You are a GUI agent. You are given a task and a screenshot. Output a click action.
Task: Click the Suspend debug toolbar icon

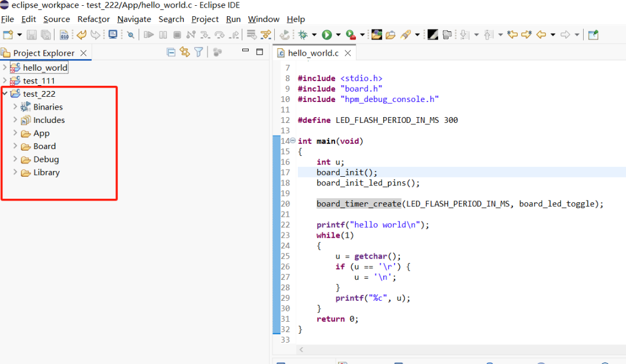pos(163,35)
